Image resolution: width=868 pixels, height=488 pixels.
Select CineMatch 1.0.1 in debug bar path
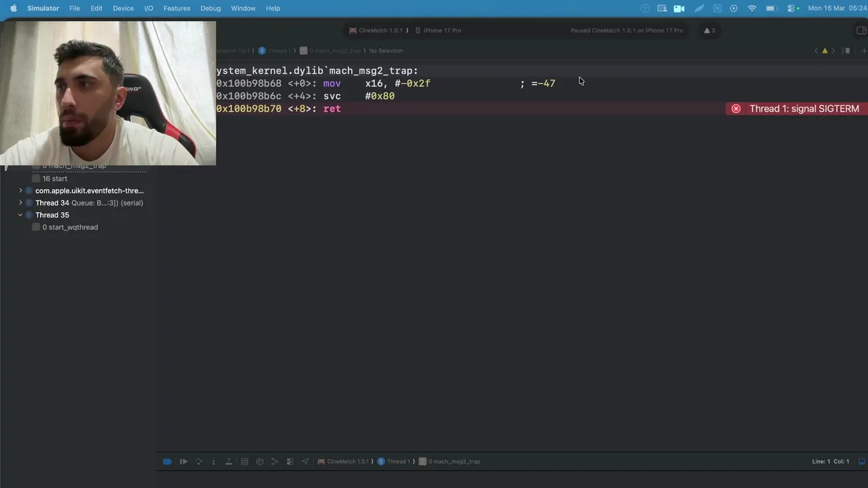[x=343, y=462]
